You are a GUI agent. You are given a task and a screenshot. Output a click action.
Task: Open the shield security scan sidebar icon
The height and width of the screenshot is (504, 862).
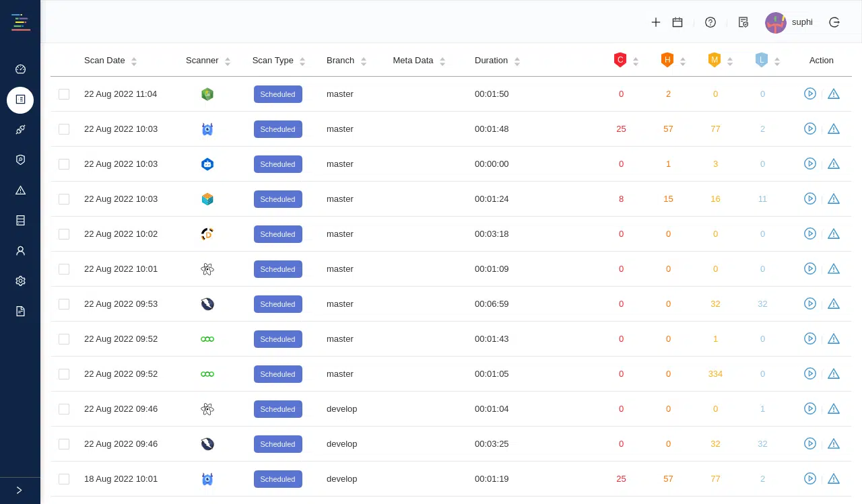point(20,159)
